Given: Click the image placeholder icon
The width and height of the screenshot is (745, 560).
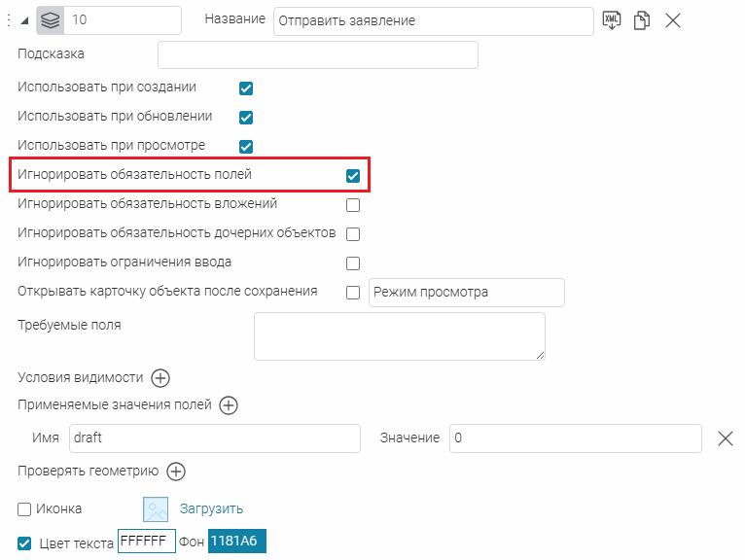Looking at the screenshot, I should (x=157, y=509).
